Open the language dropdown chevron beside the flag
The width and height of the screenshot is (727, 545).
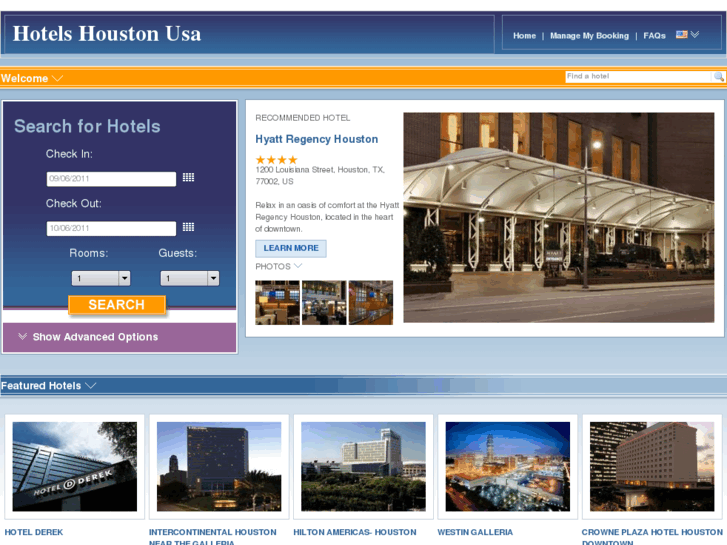point(695,34)
